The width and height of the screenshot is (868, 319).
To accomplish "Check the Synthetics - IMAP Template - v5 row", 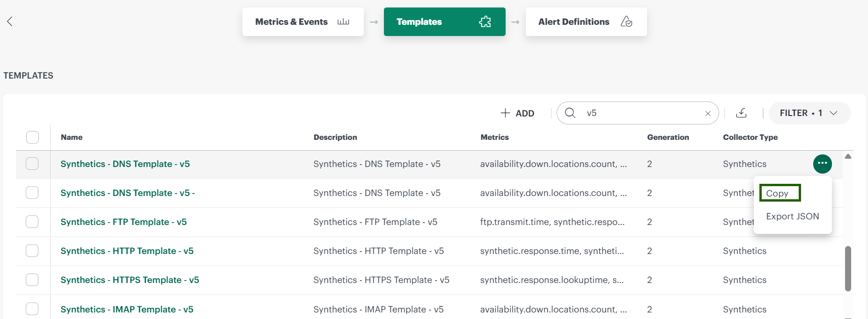I will [32, 309].
